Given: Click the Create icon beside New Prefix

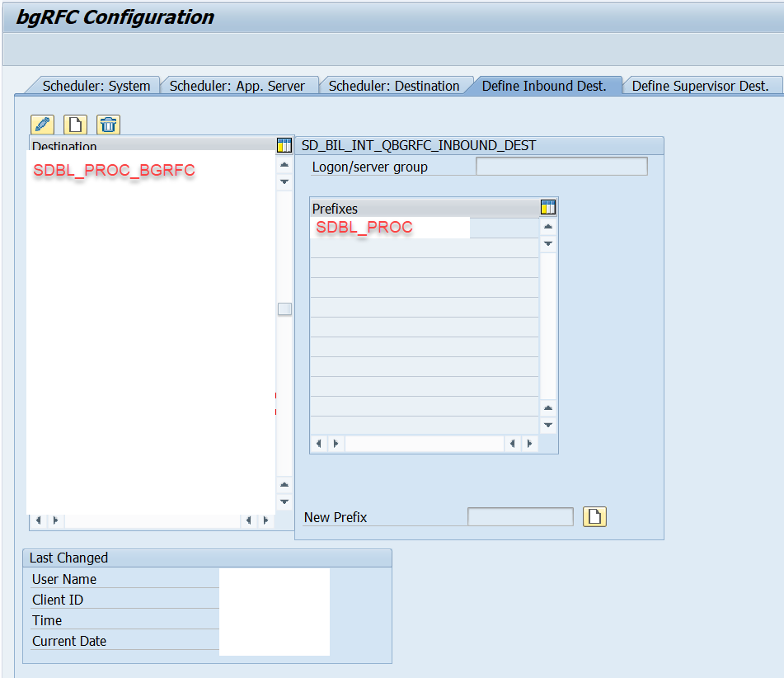Looking at the screenshot, I should 594,516.
